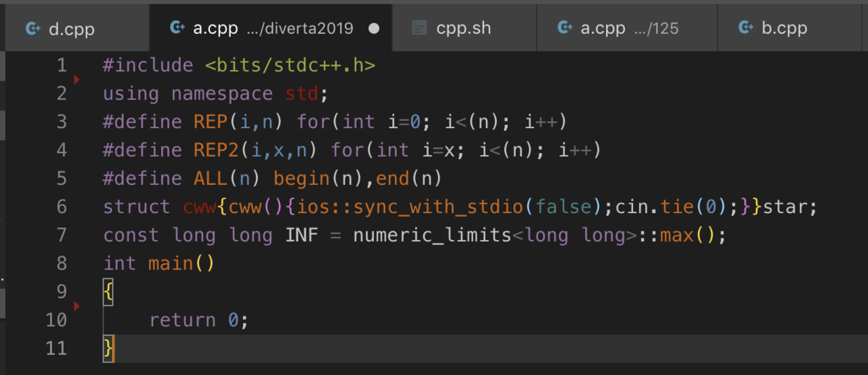Click the ALL(n) macro name
This screenshot has height=375, width=868.
coord(227,178)
